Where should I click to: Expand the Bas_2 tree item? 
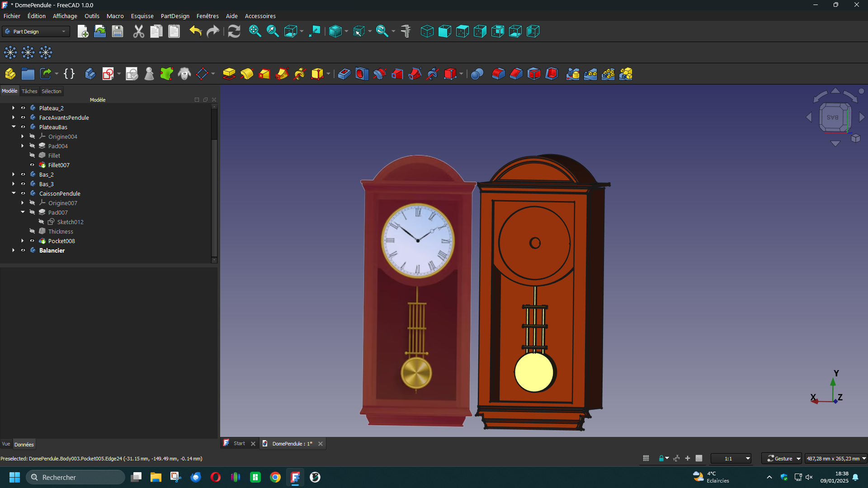pos(14,174)
